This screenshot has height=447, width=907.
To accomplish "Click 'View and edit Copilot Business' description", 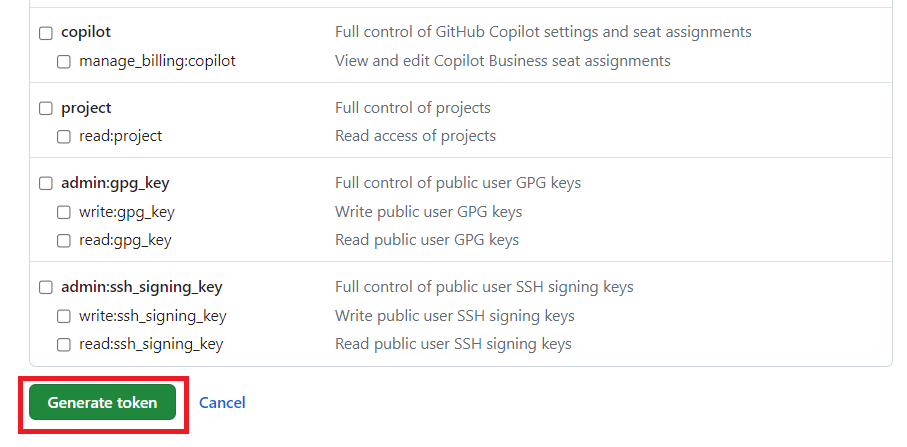I will 502,61.
